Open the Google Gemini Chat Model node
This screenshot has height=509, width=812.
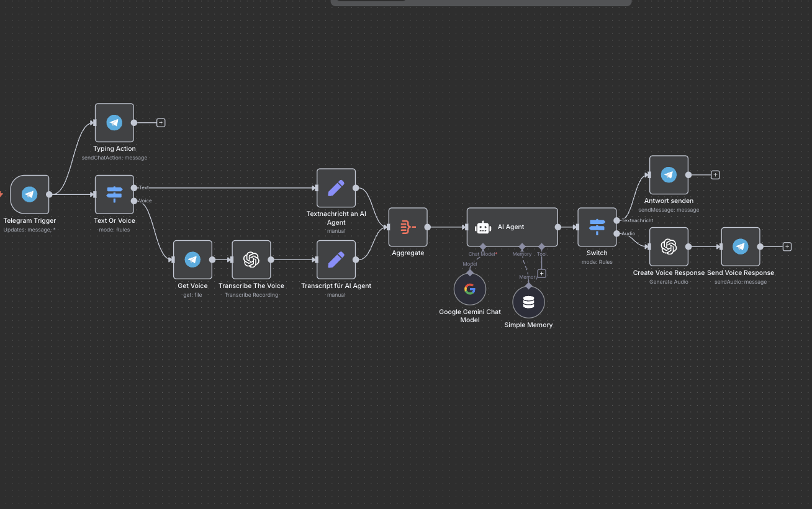470,289
